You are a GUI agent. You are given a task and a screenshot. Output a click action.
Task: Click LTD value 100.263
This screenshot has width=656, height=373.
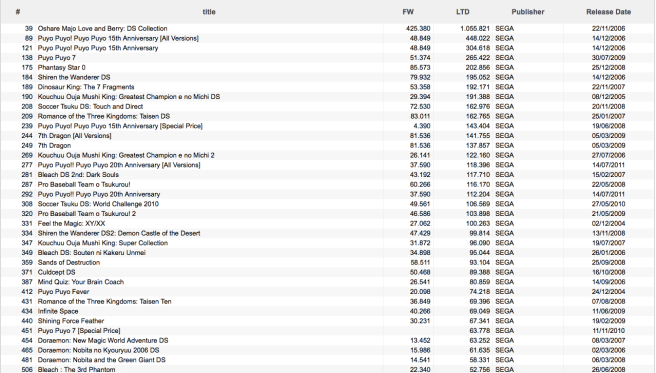(478, 224)
